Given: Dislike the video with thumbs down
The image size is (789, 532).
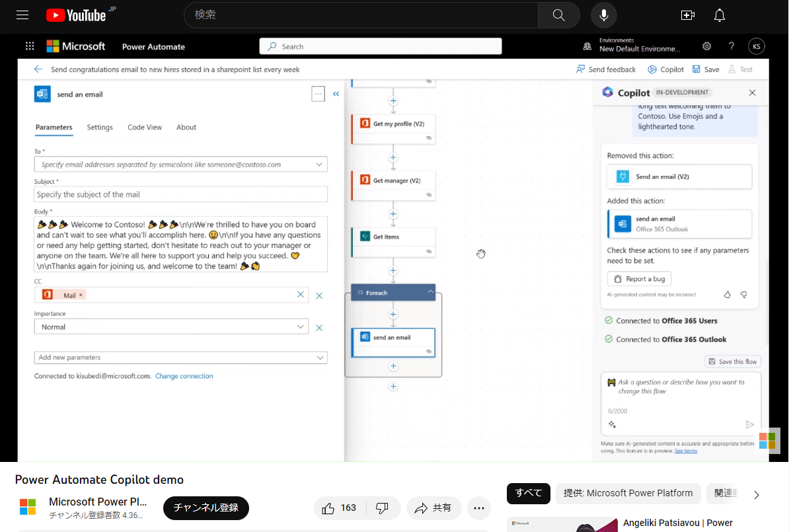Looking at the screenshot, I should coord(383,508).
